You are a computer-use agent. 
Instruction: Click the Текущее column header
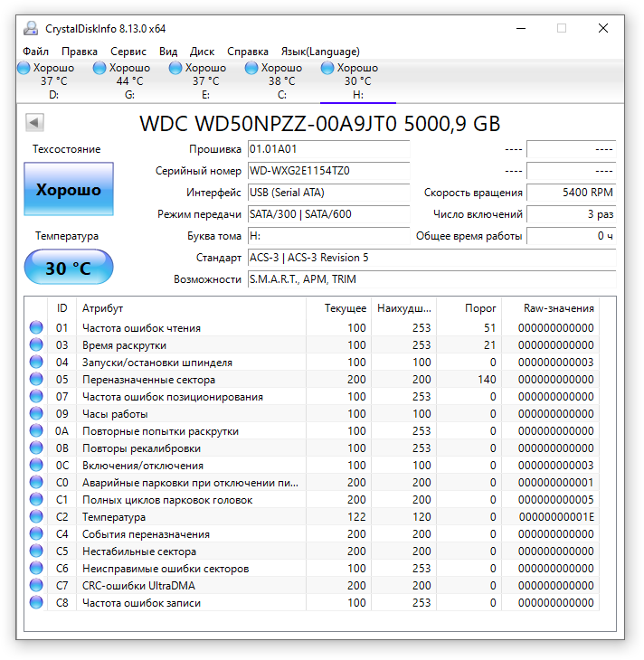[338, 308]
